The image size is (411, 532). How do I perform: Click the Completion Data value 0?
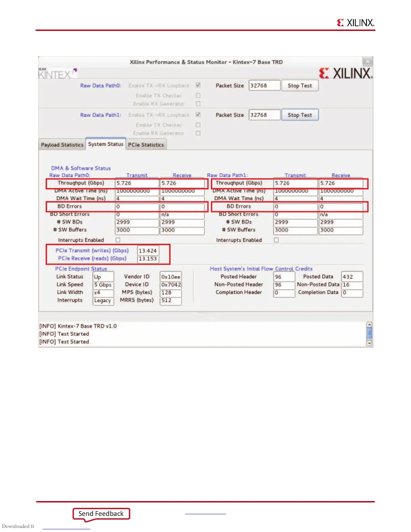(x=352, y=293)
